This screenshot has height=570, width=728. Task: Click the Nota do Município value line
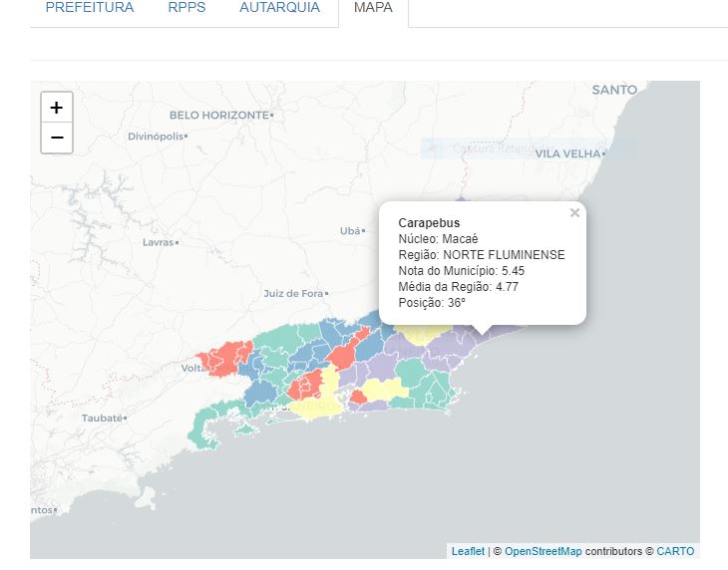(x=461, y=270)
